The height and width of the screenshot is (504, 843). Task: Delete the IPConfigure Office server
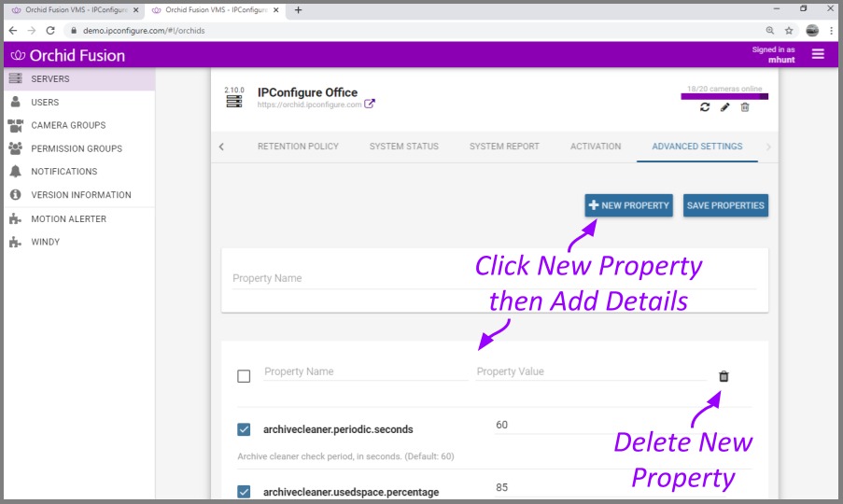[745, 107]
